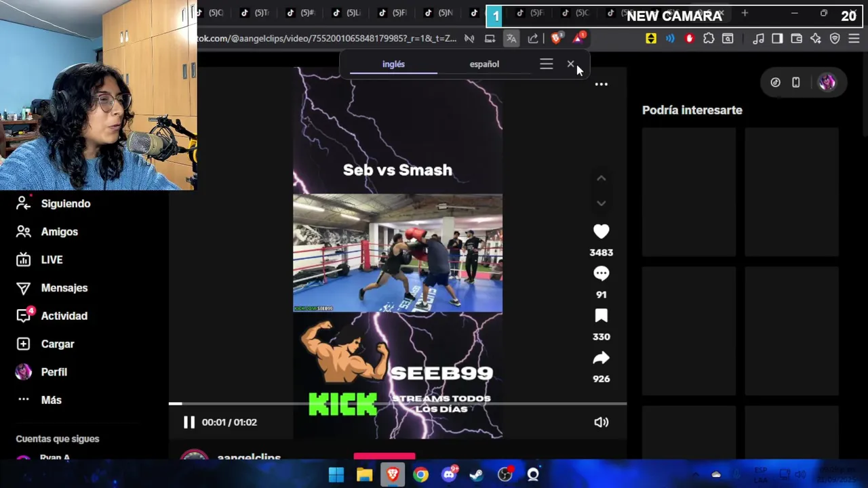
Task: Switch to the browser tab labeled (5)#
Action: tap(300, 13)
